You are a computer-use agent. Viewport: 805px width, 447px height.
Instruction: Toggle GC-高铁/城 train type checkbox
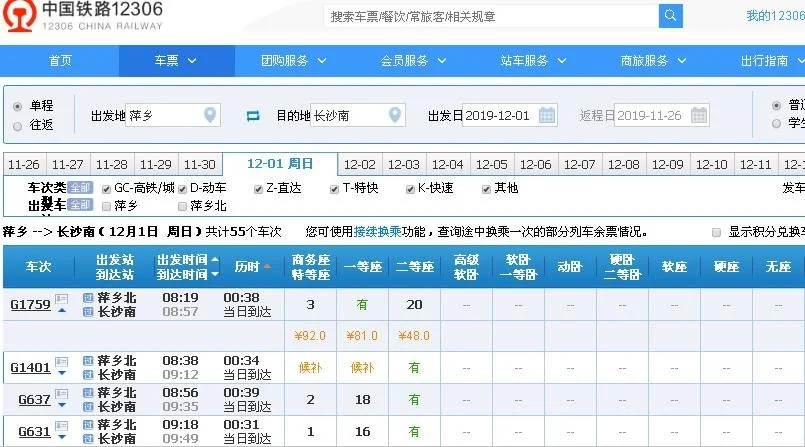(x=106, y=189)
